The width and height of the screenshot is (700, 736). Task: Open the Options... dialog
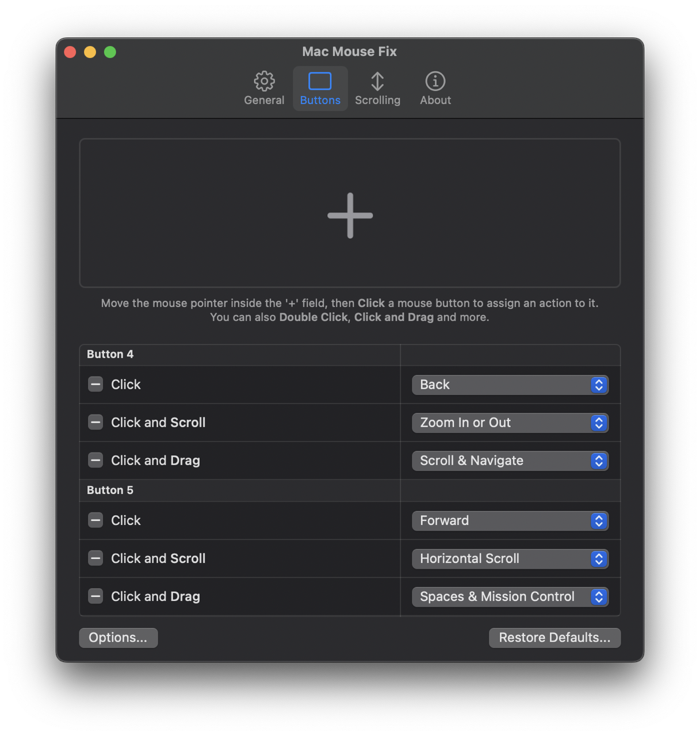tap(118, 637)
